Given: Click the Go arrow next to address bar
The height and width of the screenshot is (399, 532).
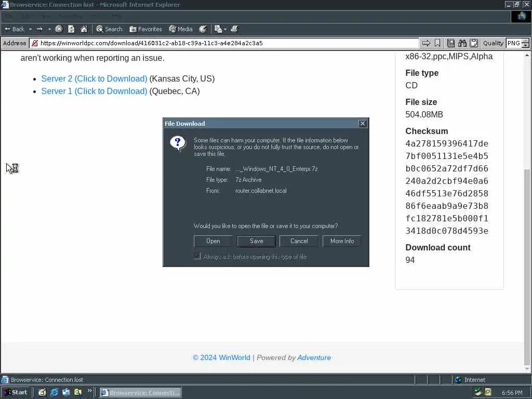Looking at the screenshot, I should pos(426,43).
